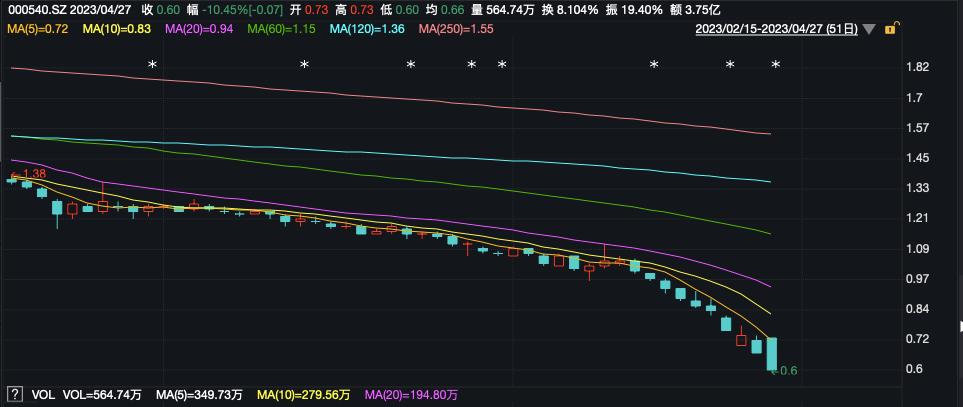
Task: Select the MA(20)=0.94 price legend
Action: (x=198, y=28)
